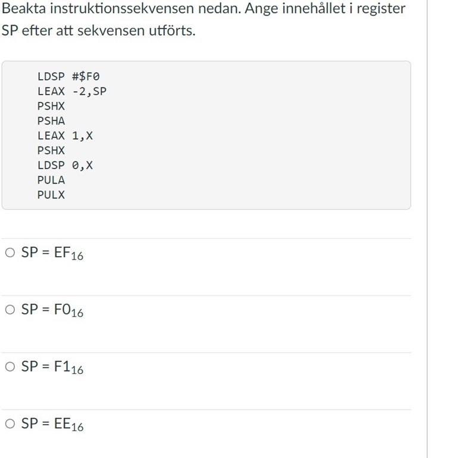Mark SP = EE as the answer
This screenshot has width=476, height=458.
10,424
